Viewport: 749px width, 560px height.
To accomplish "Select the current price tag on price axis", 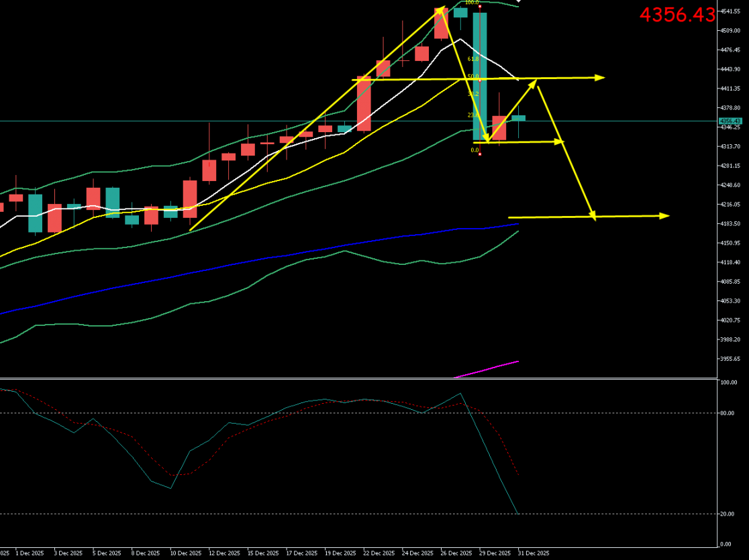I will 730,121.
